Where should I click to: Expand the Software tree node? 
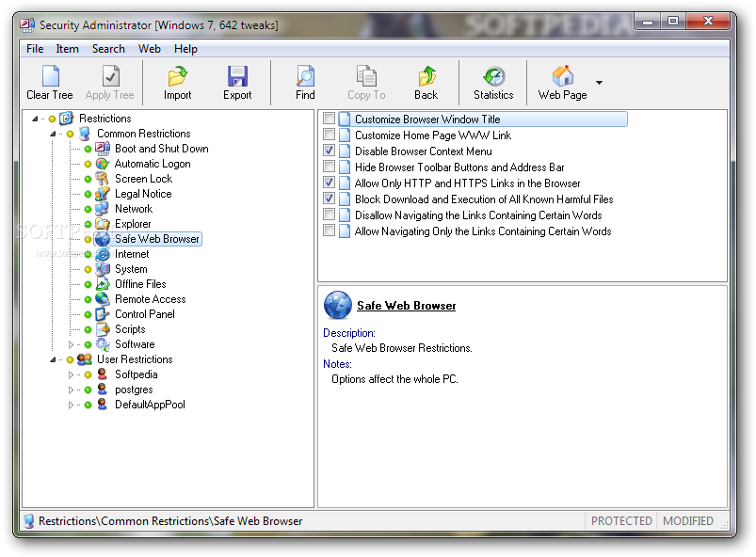(71, 344)
